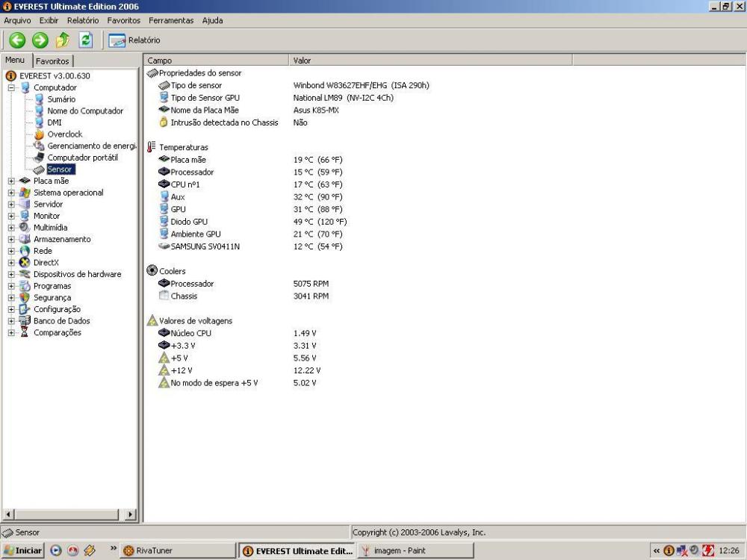The image size is (747, 560).
Task: Open the Portable computer (Computador portátil) item
Action: tap(82, 158)
